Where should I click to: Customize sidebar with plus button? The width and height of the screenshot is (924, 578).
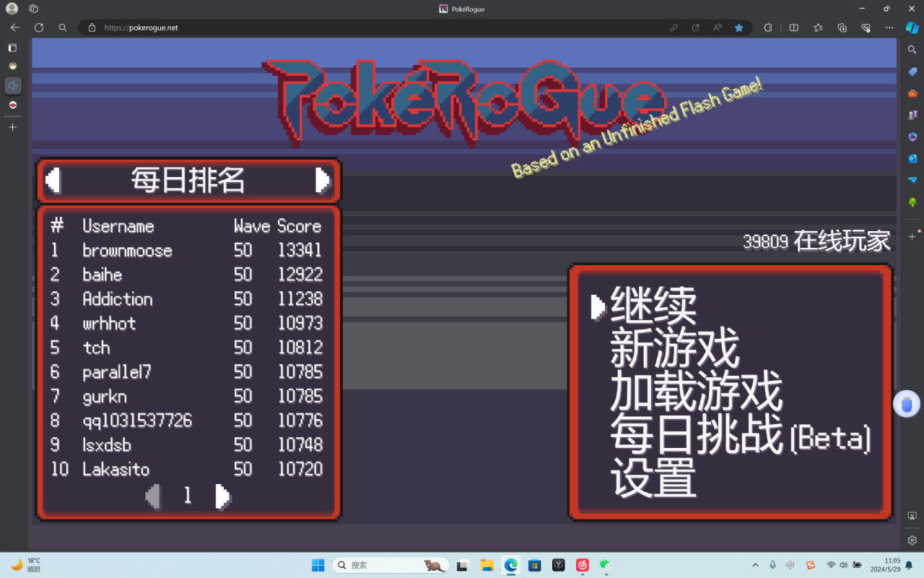point(912,236)
